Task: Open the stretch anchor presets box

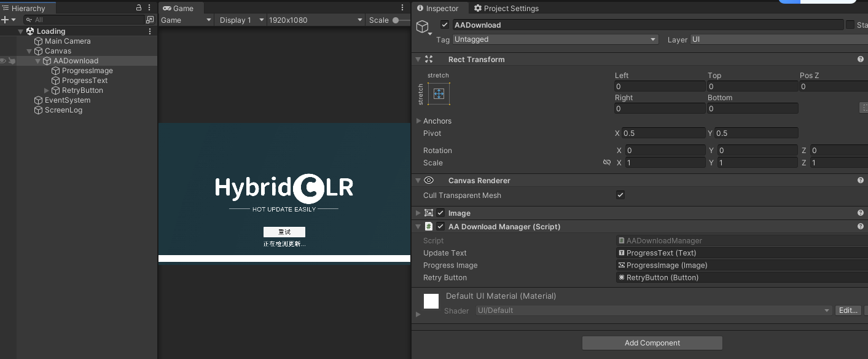Action: (x=439, y=93)
